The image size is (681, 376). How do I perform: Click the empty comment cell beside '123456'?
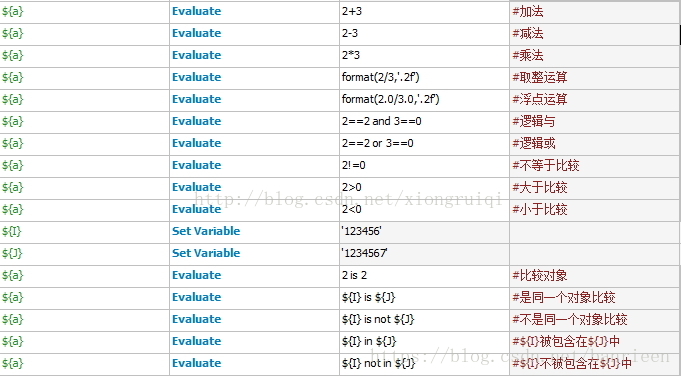coord(595,232)
